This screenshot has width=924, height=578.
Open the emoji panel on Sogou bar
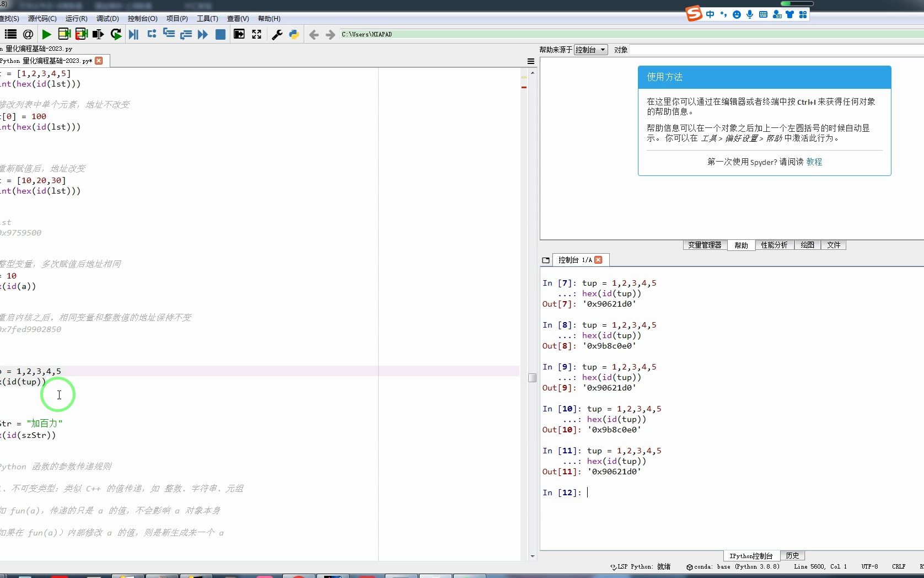tap(737, 14)
